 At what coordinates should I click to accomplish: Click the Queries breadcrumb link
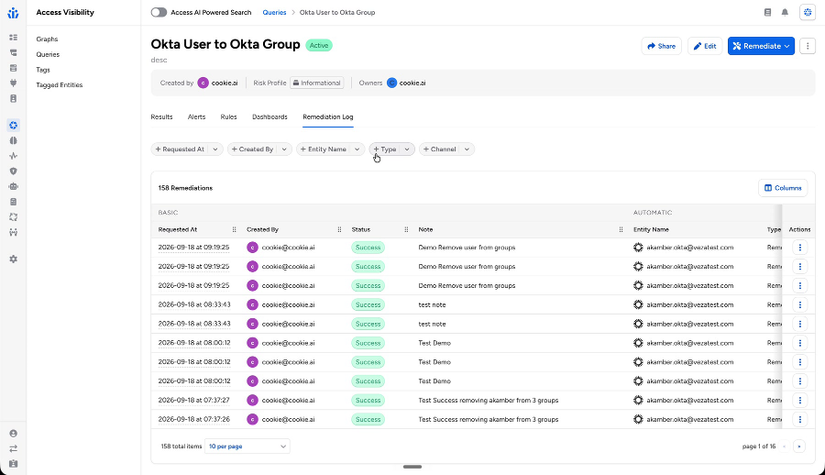pos(274,12)
